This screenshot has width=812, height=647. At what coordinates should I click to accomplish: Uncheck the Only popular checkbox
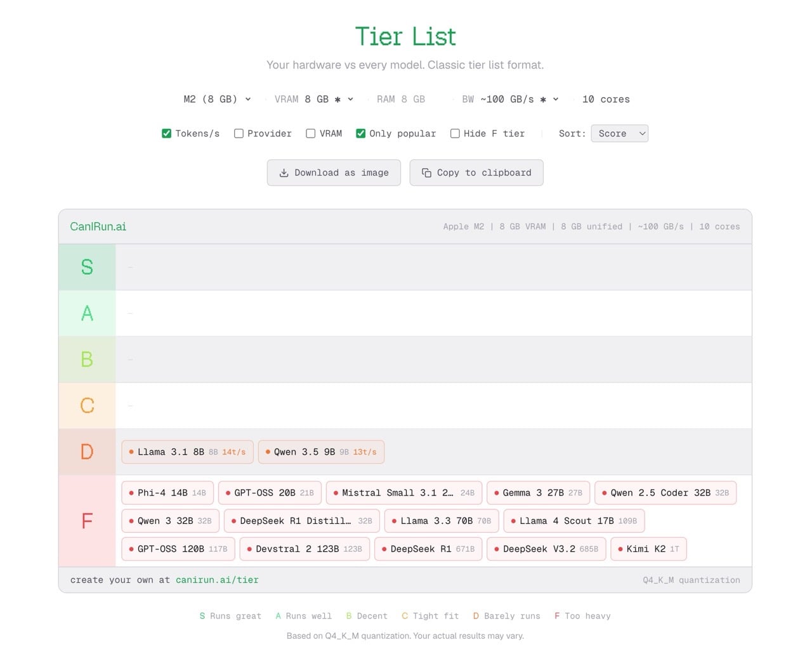(360, 133)
